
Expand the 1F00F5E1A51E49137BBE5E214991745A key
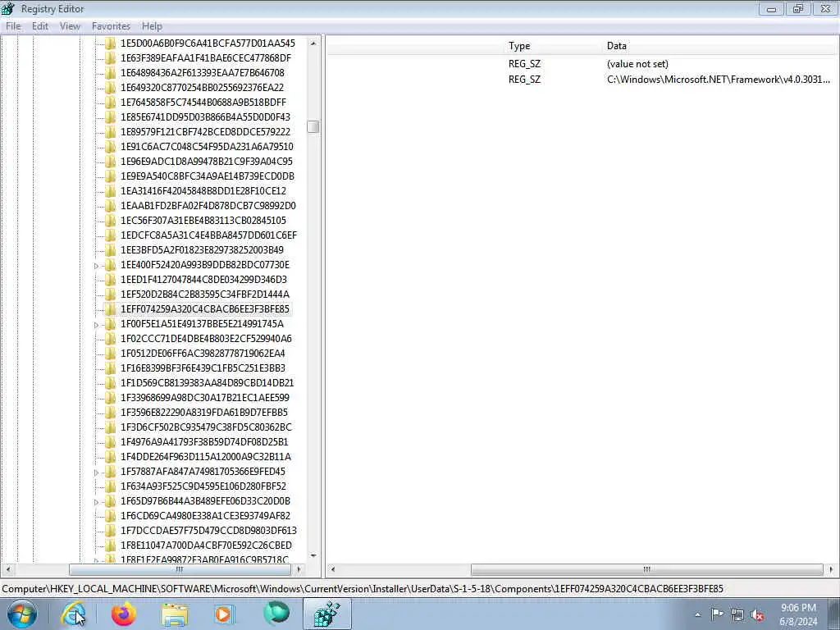[97, 325]
